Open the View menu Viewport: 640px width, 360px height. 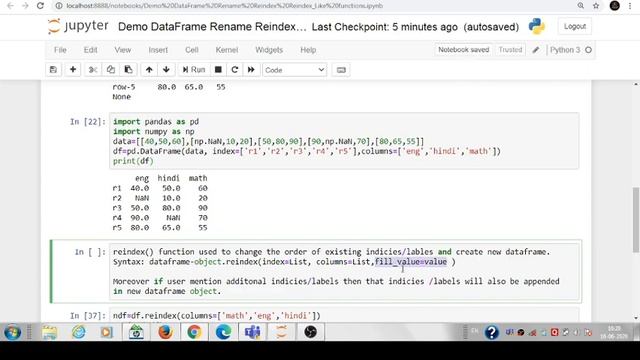pos(122,50)
